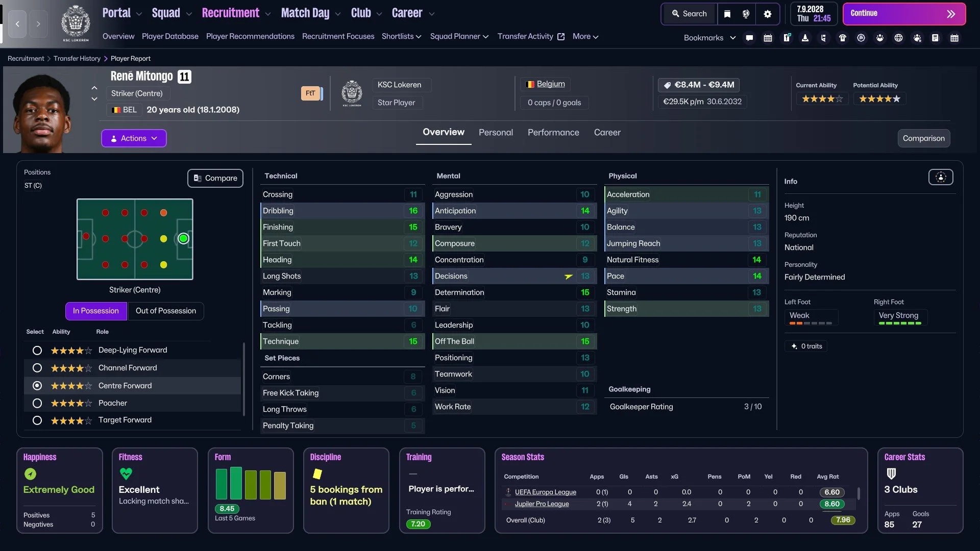Select the Poacher role radio button
980x551 pixels.
[x=37, y=403]
